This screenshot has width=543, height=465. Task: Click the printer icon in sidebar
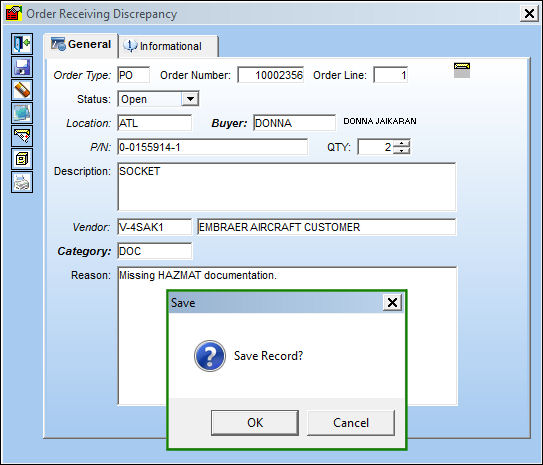22,182
